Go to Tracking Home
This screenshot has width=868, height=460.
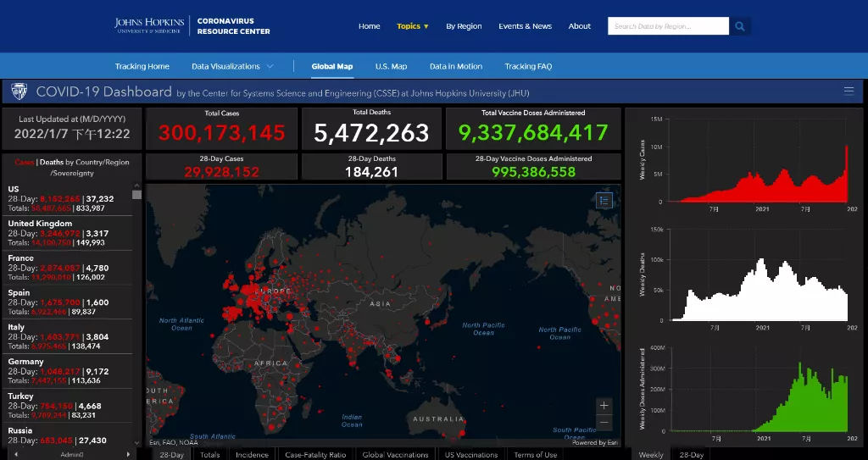[x=142, y=66]
